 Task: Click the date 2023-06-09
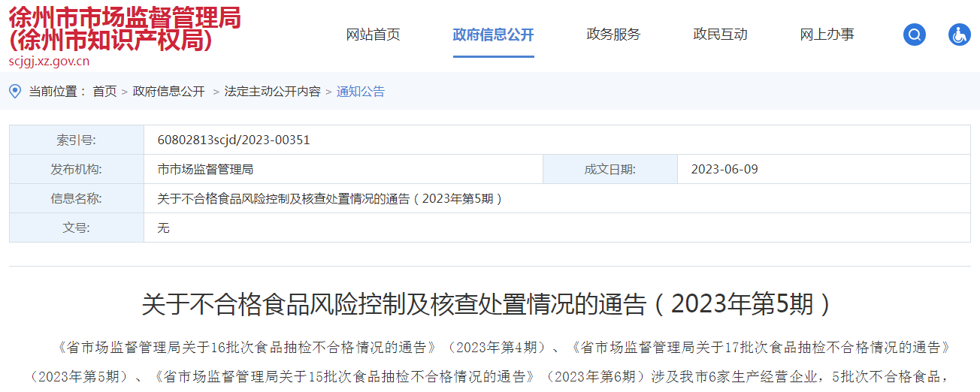(x=724, y=170)
